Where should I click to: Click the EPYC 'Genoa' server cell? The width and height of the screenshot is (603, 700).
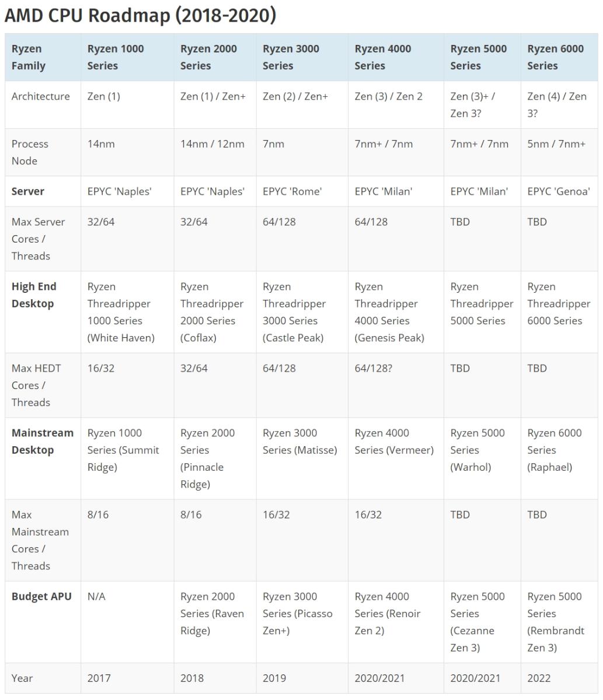coord(558,191)
